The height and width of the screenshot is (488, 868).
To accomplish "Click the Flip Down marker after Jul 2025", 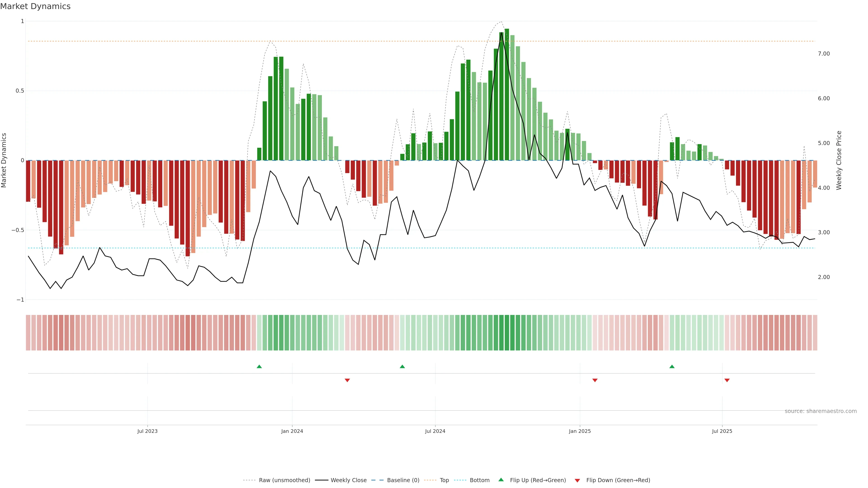I will click(x=727, y=380).
